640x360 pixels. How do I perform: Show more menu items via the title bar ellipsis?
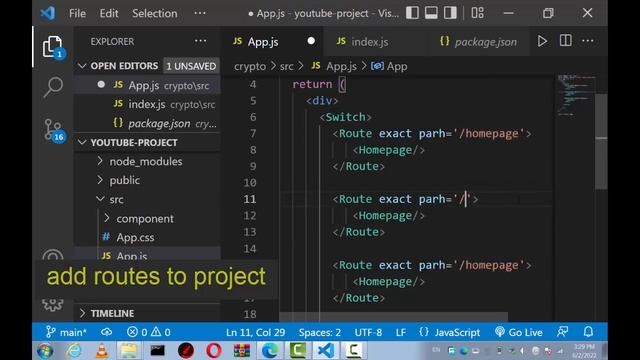(x=200, y=13)
